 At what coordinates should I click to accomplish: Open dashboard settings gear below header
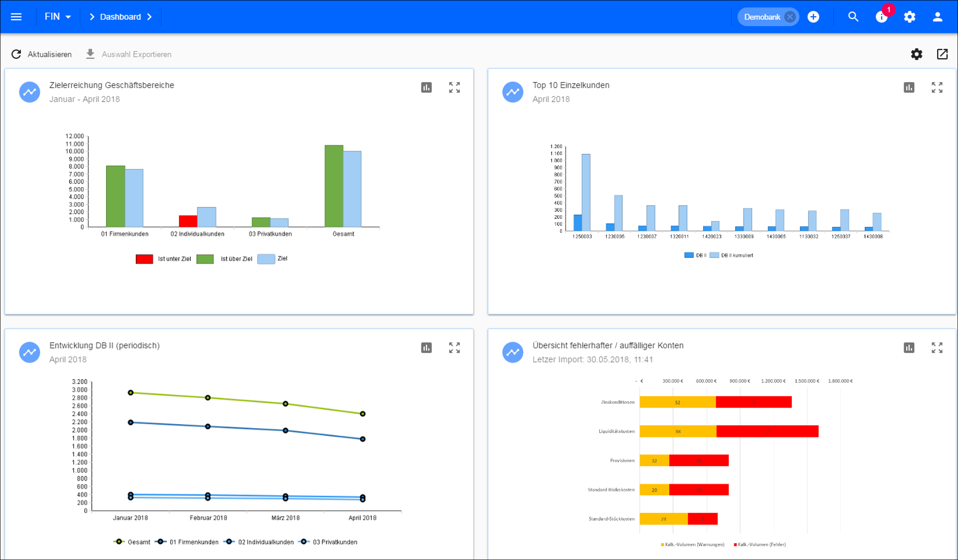coord(916,54)
